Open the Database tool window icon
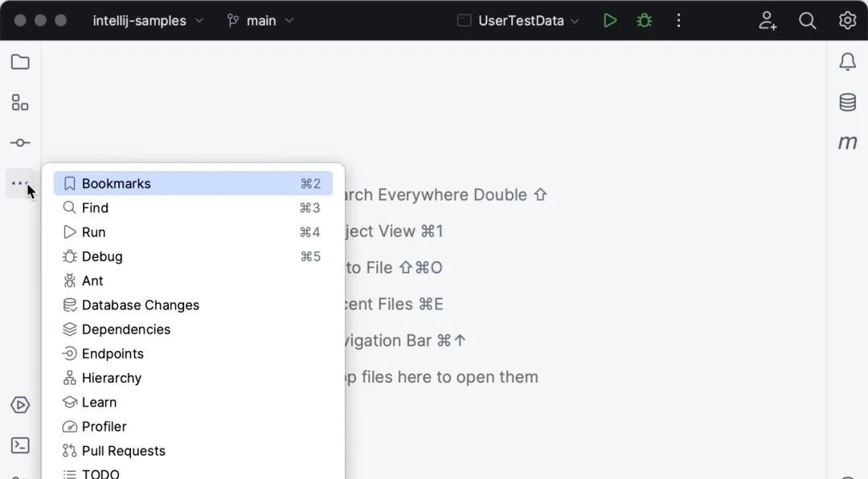Screen dimensions: 868x479 click(x=848, y=102)
